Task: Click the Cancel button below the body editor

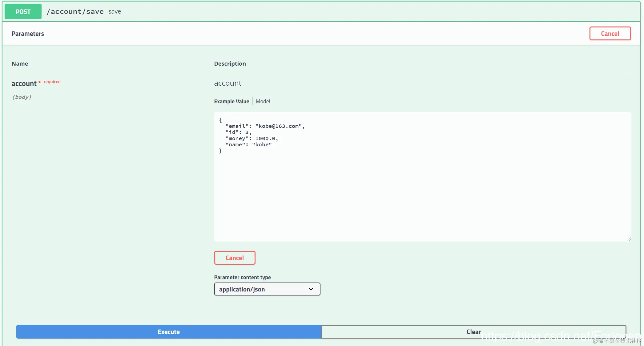Action: 235,258
